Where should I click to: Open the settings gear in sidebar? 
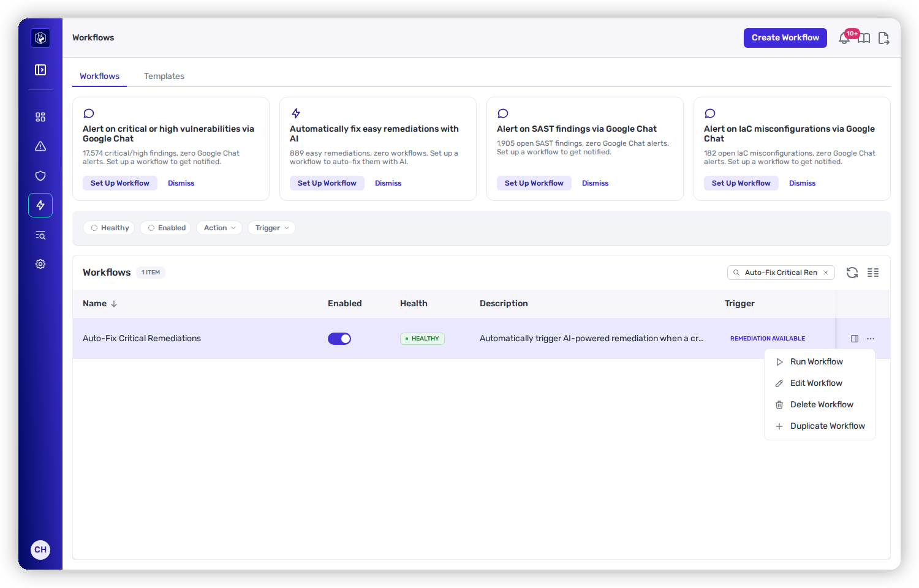click(x=40, y=264)
